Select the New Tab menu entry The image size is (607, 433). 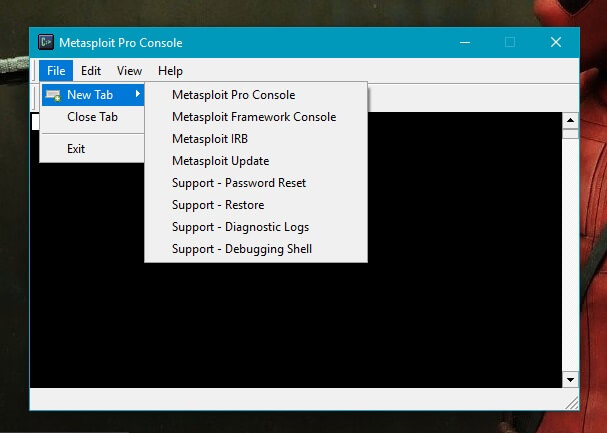(93, 95)
